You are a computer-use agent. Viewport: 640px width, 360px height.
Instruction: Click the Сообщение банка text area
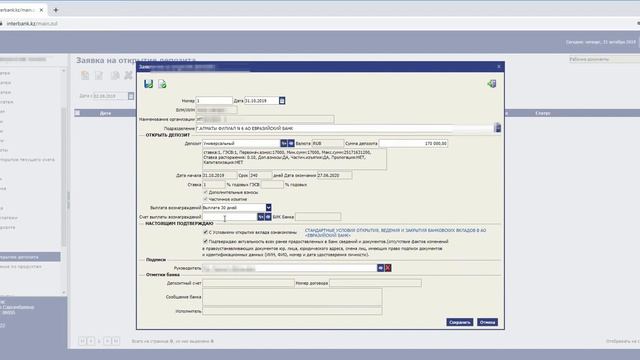click(292, 297)
